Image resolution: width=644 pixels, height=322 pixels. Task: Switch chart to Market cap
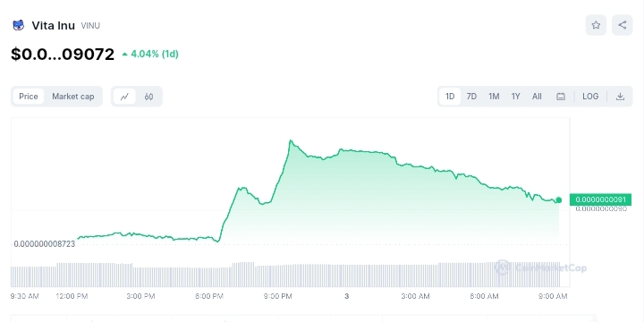point(73,97)
